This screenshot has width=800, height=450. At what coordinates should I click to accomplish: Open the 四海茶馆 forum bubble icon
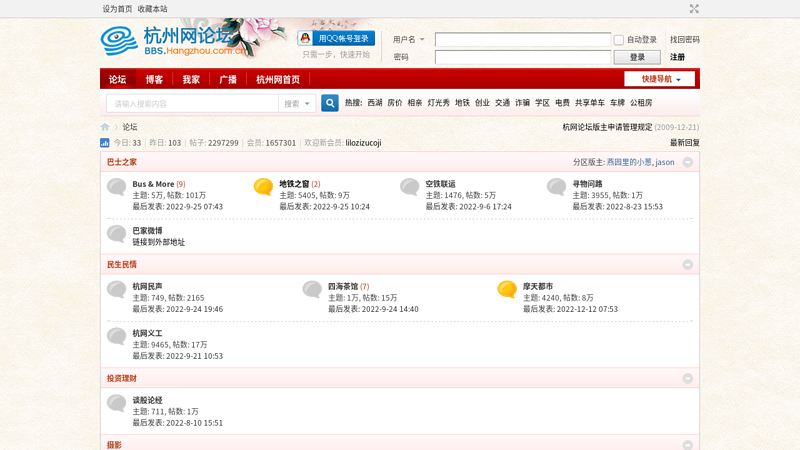312,290
